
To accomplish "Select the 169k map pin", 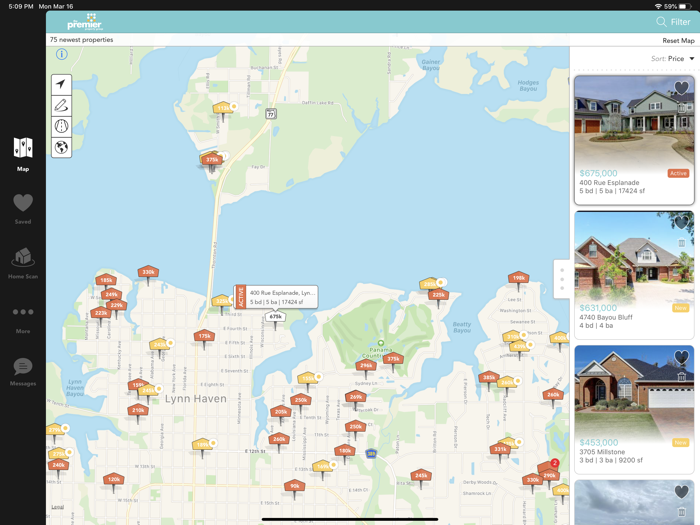I will coord(323,467).
